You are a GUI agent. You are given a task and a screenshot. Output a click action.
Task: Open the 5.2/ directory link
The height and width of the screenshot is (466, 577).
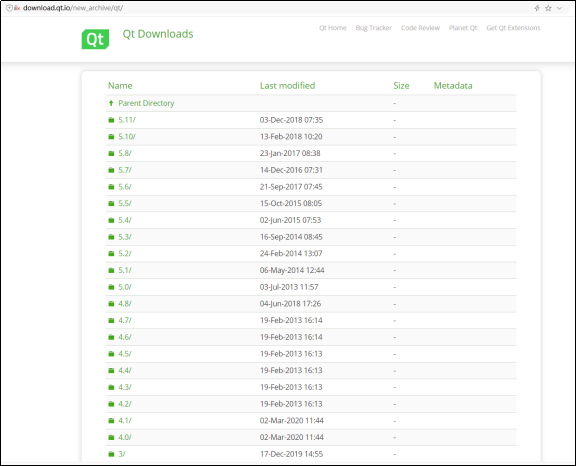125,254
